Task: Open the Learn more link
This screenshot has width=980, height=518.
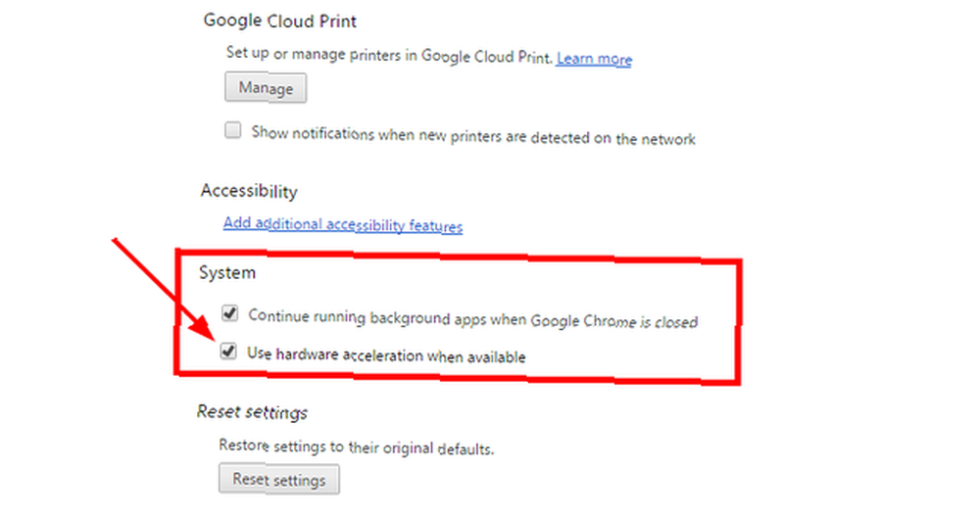Action: tap(595, 60)
